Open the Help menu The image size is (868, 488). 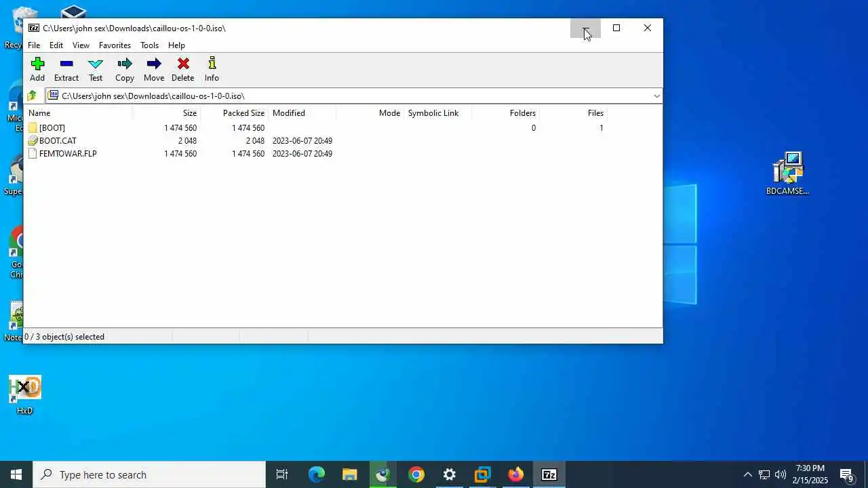click(176, 45)
